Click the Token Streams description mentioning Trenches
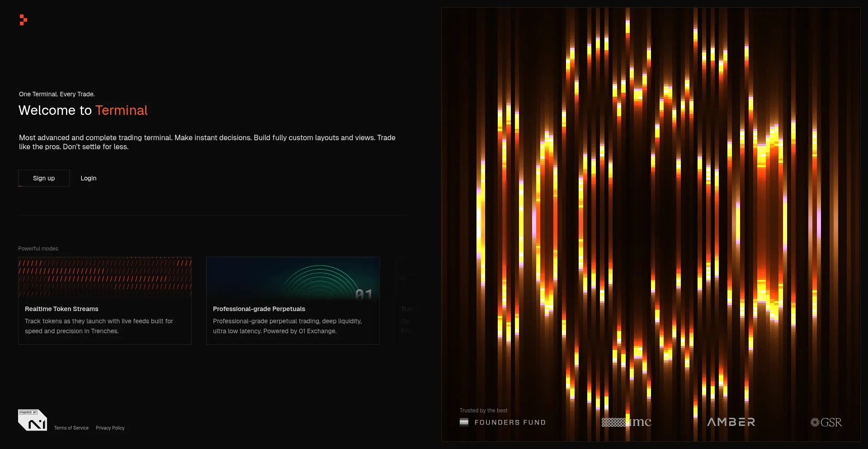The width and height of the screenshot is (868, 449). click(99, 326)
